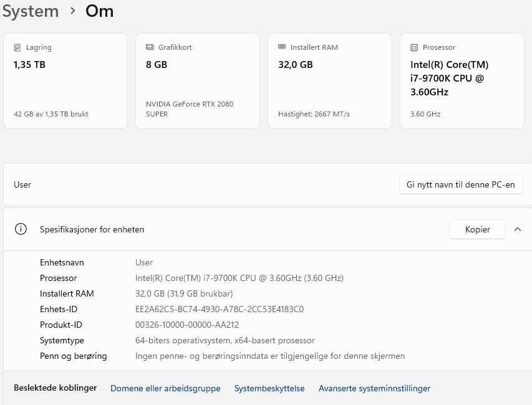This screenshot has height=405, width=532.
Task: Open the Systembeskyttelse link
Action: pos(269,388)
